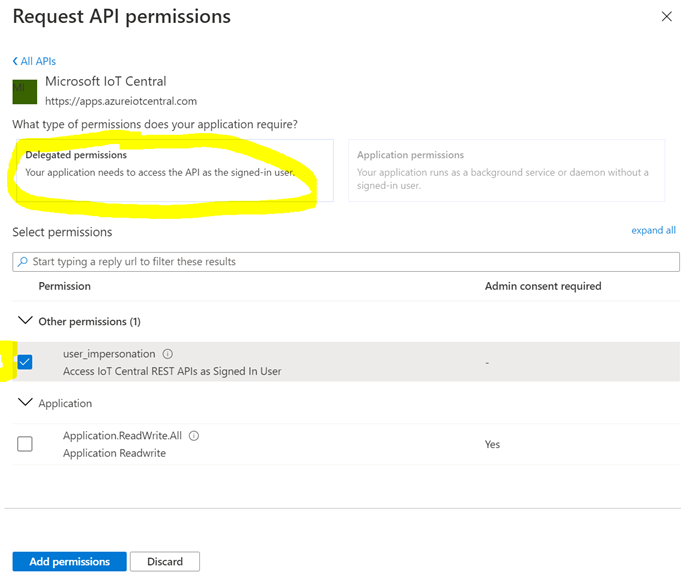Viewport: 681px width, 579px height.
Task: Click the Application.ReadWrite.All permission name
Action: click(x=122, y=436)
